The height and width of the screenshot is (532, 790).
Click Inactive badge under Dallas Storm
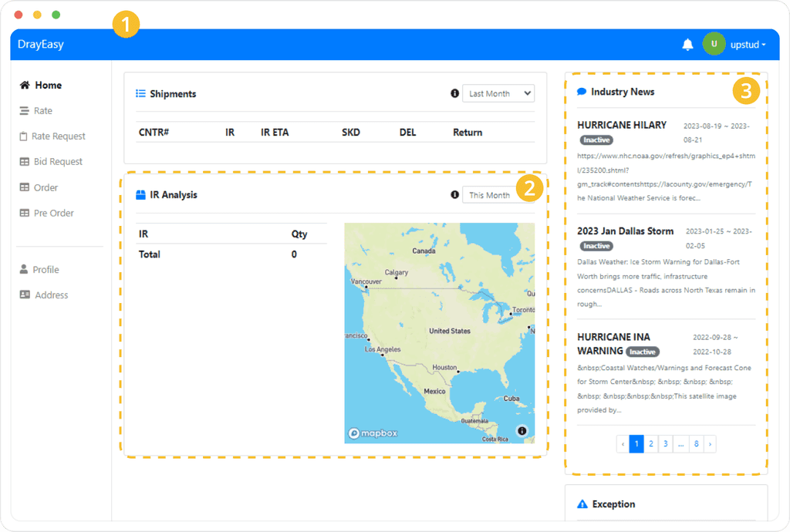click(x=596, y=246)
